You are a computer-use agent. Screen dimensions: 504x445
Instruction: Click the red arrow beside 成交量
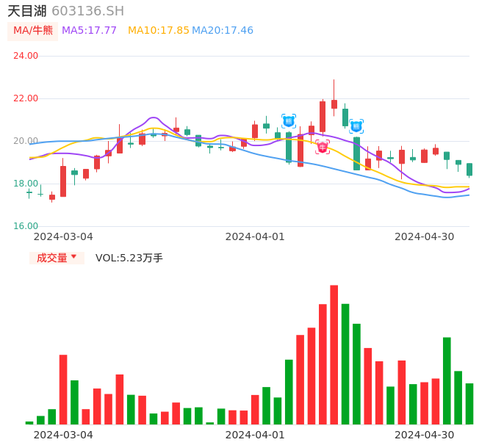[x=73, y=257]
